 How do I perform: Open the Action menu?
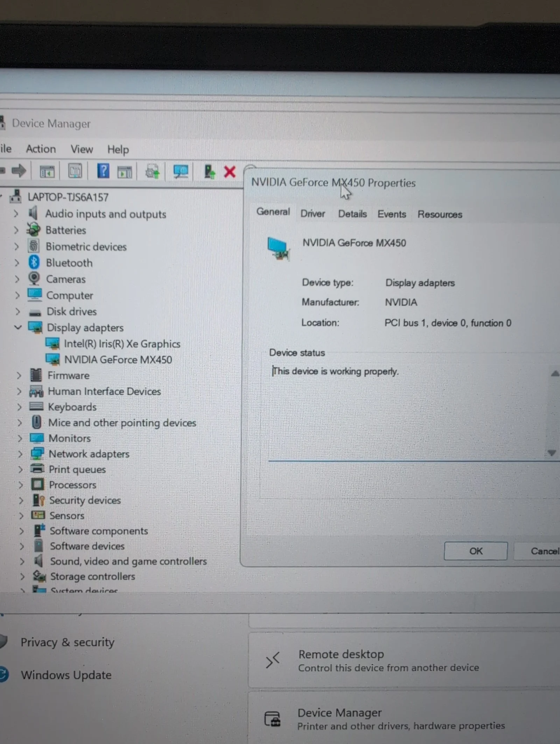click(x=41, y=149)
